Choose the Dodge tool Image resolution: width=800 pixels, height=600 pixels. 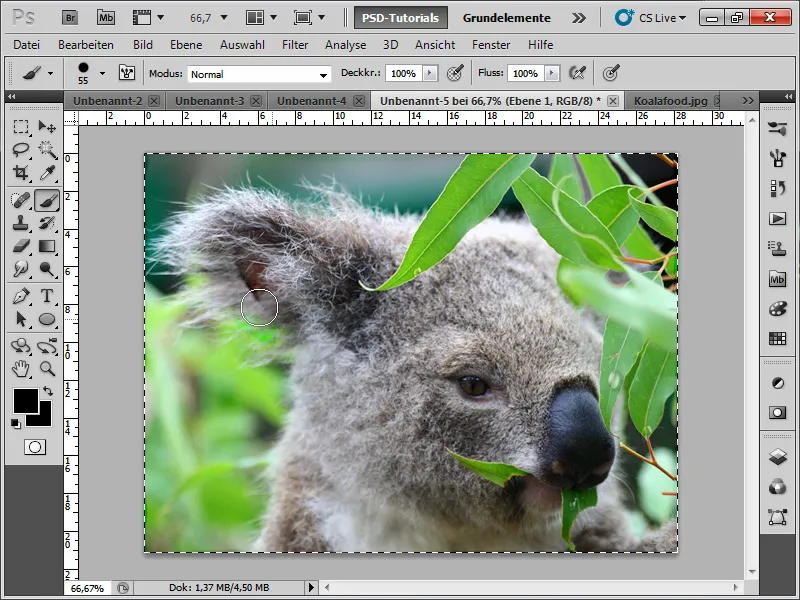pyautogui.click(x=47, y=269)
